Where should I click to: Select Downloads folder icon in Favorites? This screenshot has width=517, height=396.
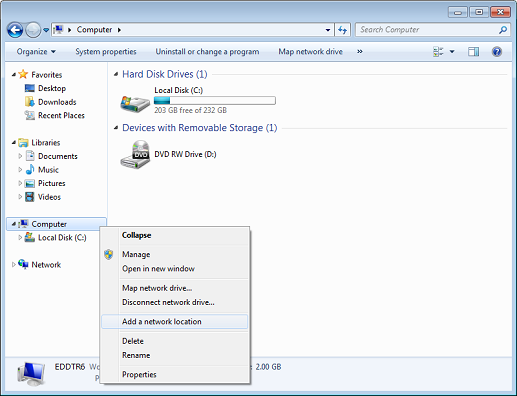tap(29, 102)
